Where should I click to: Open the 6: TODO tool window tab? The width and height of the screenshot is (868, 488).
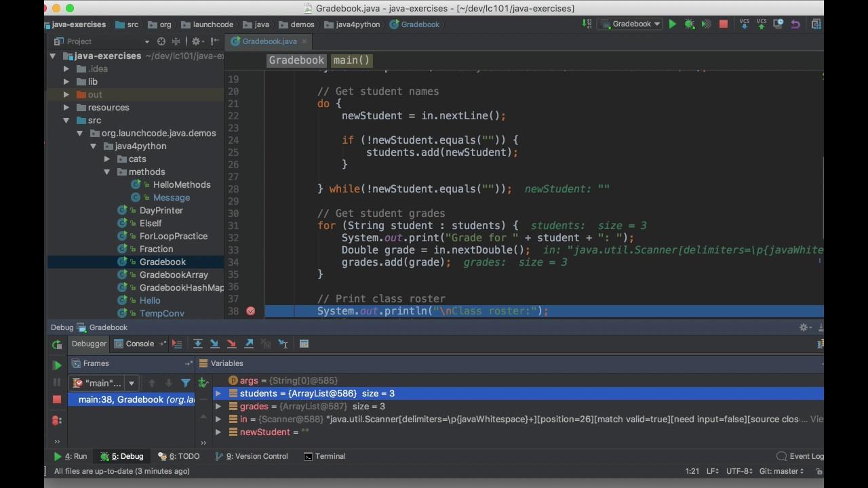click(179, 456)
